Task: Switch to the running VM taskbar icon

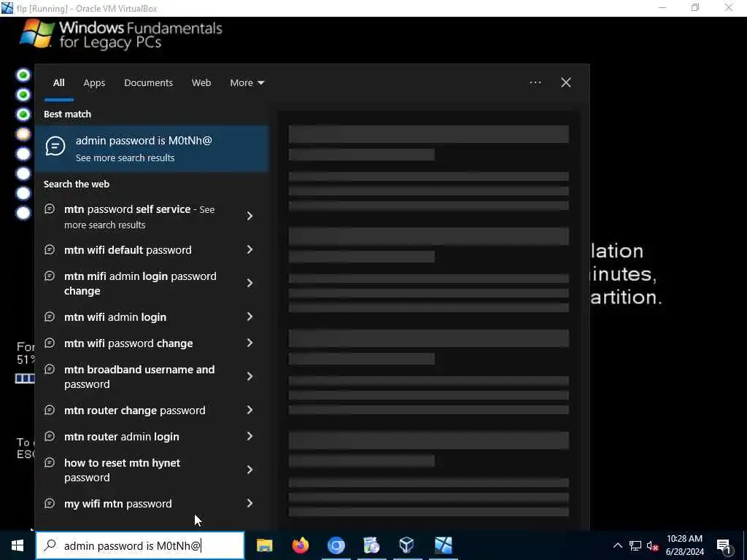Action: pos(443,545)
